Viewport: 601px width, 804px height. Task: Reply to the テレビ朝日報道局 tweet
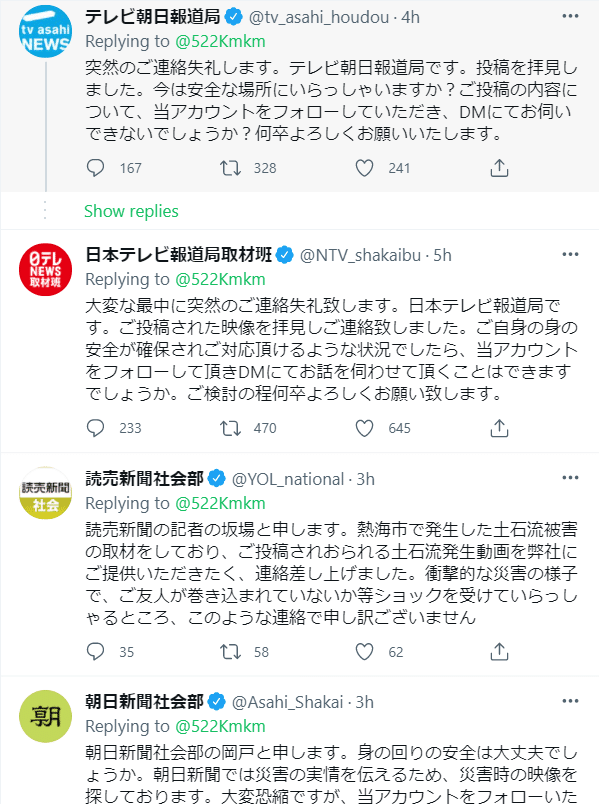(x=95, y=168)
